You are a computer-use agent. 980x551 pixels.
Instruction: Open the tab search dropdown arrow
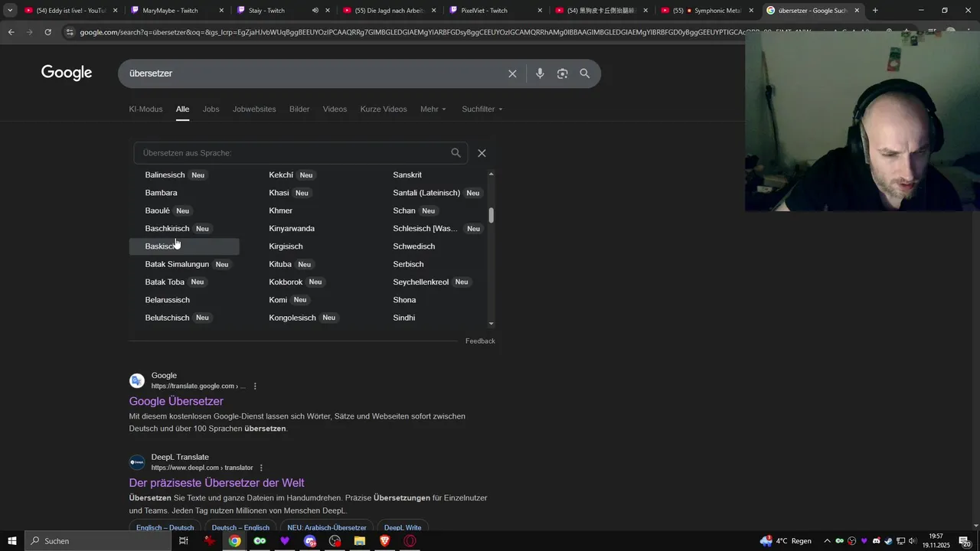[10, 11]
